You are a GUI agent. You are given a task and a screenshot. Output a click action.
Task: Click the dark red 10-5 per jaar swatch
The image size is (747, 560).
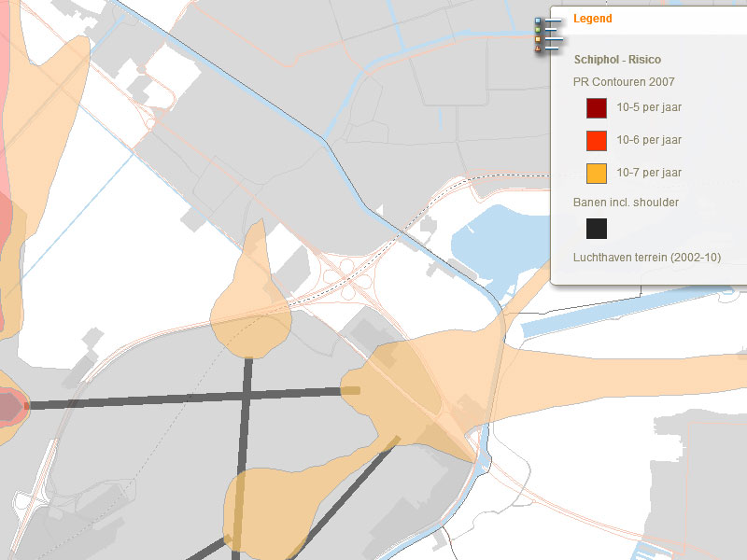597,108
